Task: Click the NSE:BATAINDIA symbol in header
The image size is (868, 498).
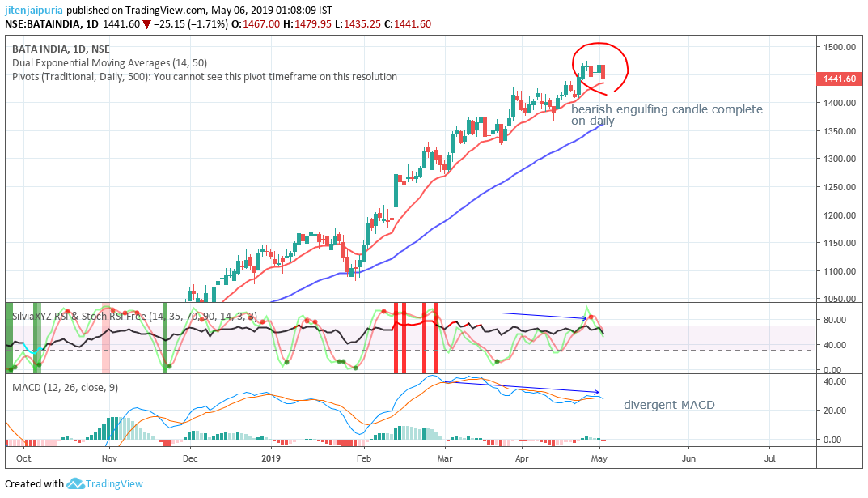Action: click(x=44, y=23)
